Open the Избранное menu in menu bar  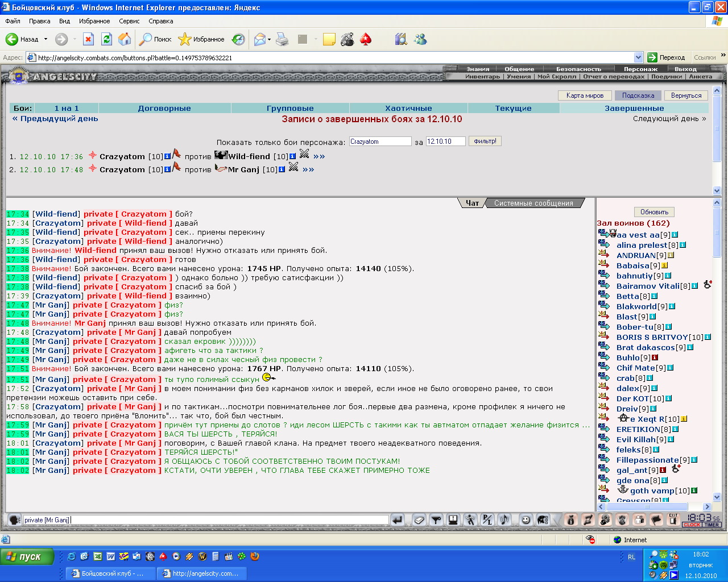[94, 21]
